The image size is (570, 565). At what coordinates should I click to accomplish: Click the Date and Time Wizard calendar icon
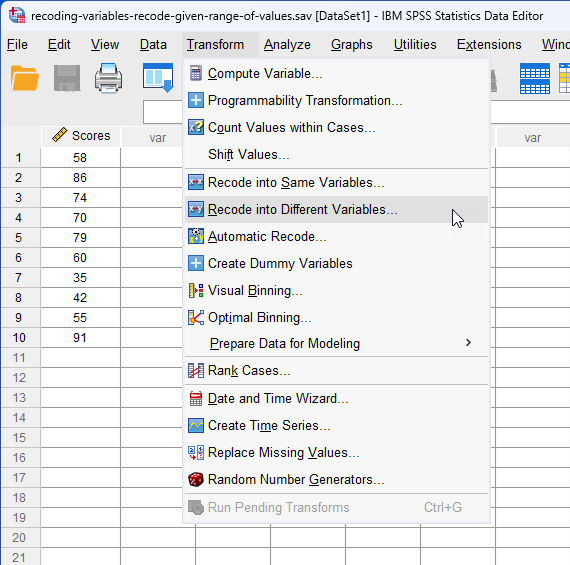(x=196, y=398)
